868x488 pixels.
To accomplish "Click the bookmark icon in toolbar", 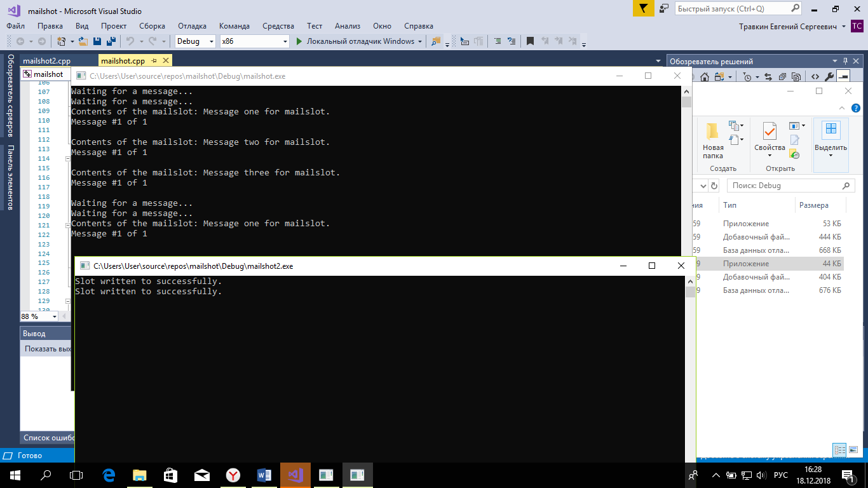I will click(530, 41).
